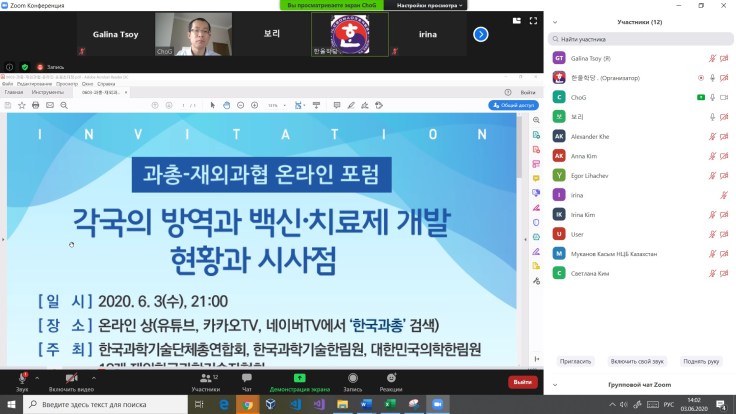The image size is (736, 414).
Task: Expand the Групповой чат Zoom section
Action: (x=640, y=384)
